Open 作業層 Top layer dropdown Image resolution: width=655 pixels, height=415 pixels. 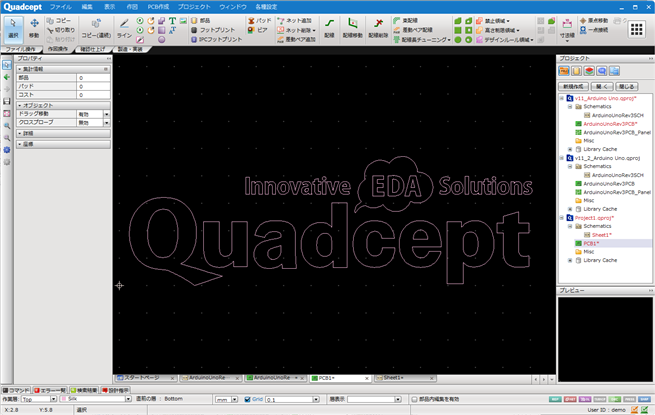53,400
